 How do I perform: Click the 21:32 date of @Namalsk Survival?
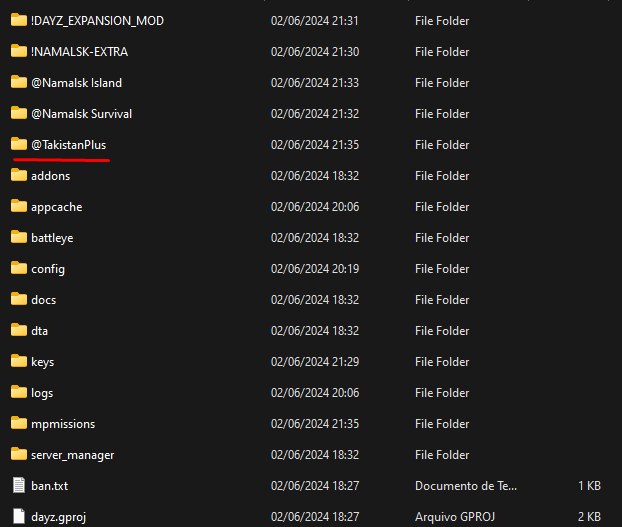click(x=315, y=114)
